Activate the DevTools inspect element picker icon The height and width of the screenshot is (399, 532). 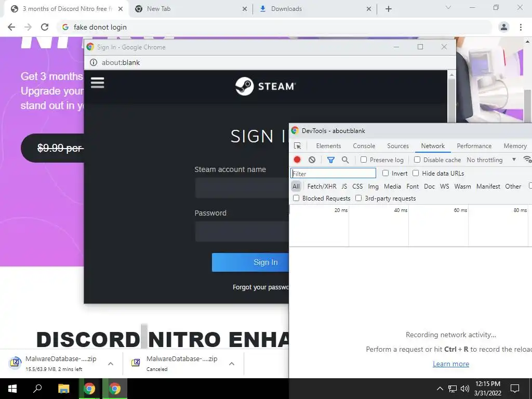tap(298, 146)
